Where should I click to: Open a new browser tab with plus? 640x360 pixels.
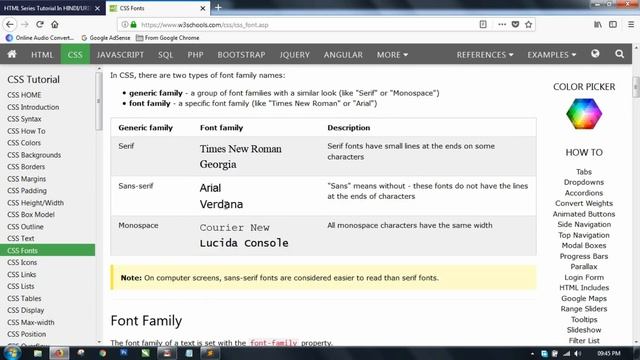tap(218, 8)
